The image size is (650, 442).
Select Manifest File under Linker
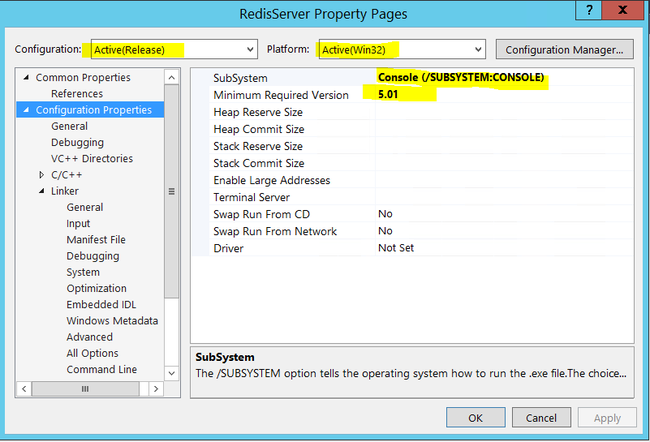point(96,240)
